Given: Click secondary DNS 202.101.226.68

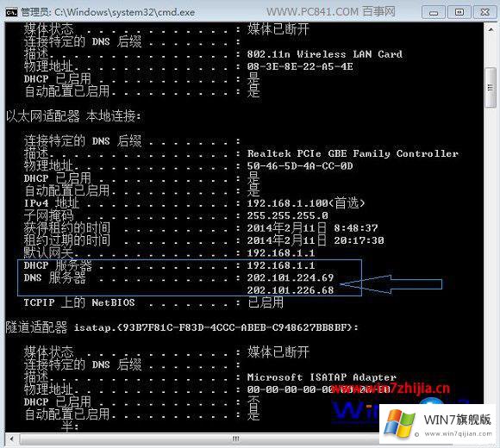Looking at the screenshot, I should pyautogui.click(x=291, y=290).
